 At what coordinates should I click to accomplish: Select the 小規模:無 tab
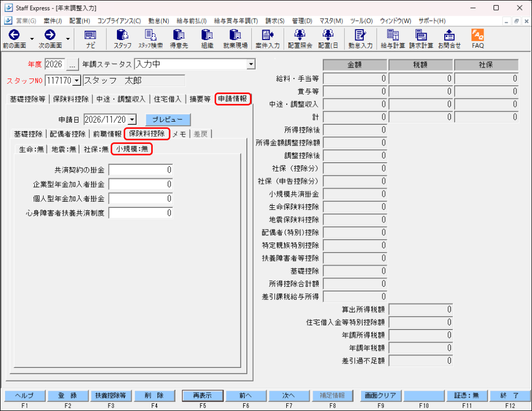[x=132, y=149]
